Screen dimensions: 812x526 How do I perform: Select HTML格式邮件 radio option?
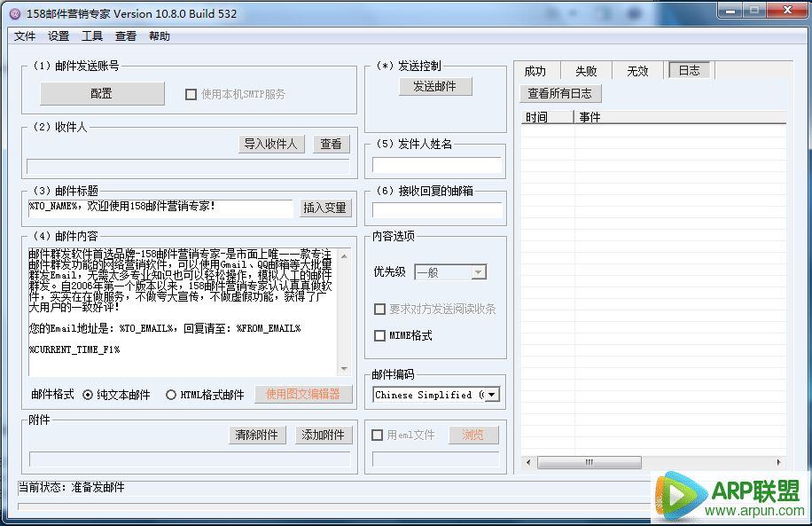point(171,395)
